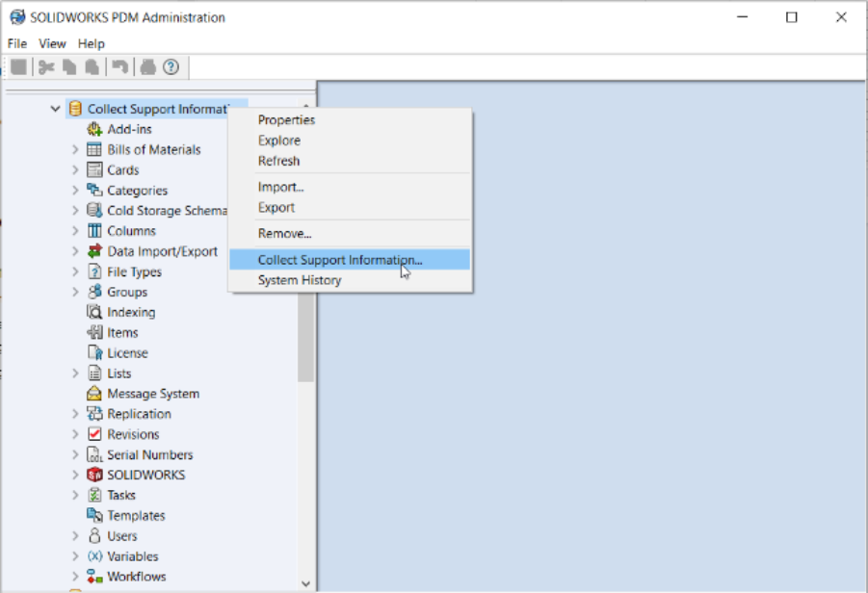
Task: Expand the Bills of Materials node
Action: [75, 149]
